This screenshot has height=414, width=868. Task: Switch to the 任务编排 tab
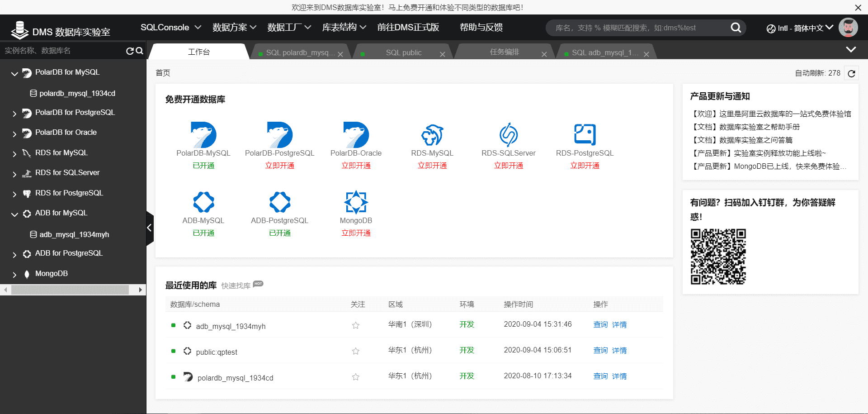(505, 52)
